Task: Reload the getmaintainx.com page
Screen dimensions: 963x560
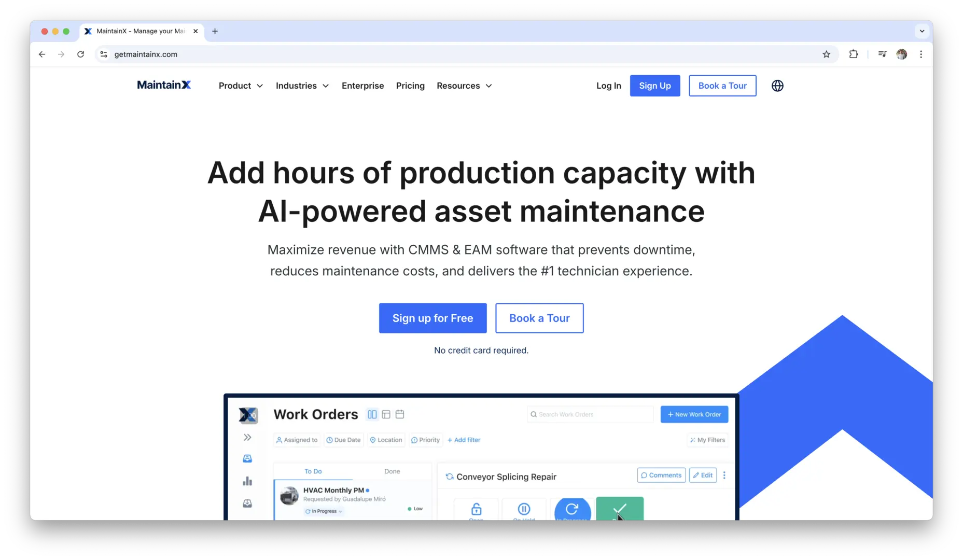Action: (x=80, y=54)
